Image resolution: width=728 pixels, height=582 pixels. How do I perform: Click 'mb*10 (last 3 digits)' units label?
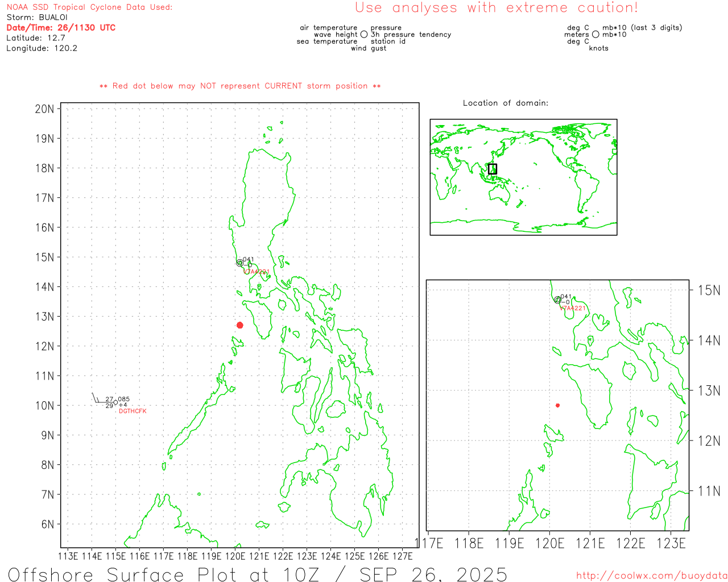pos(642,28)
